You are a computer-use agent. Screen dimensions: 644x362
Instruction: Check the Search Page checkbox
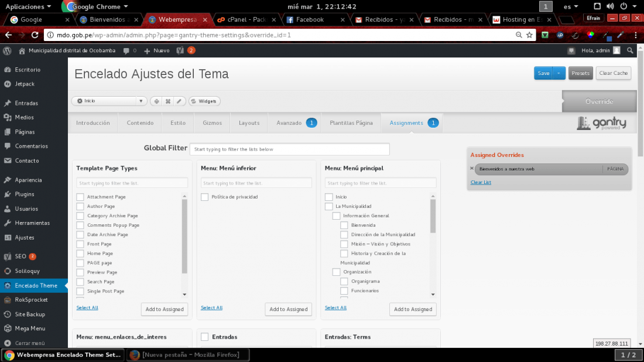pyautogui.click(x=80, y=282)
